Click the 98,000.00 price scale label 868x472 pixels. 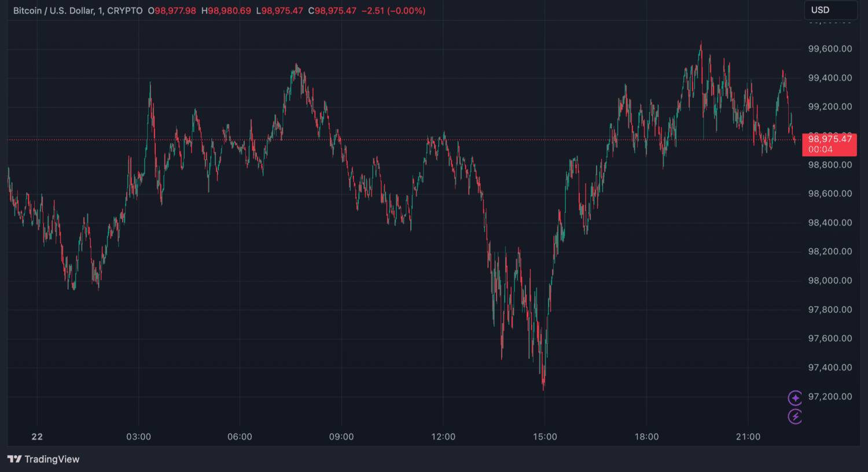[x=830, y=281]
